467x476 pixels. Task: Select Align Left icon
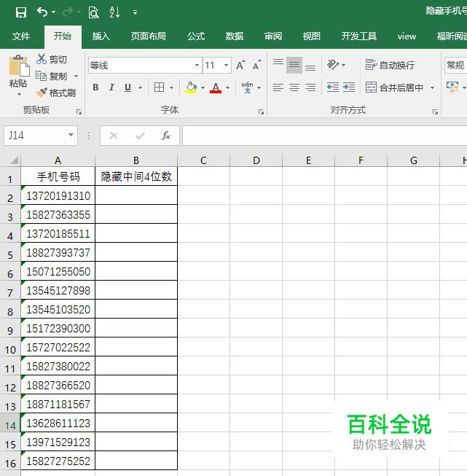tap(278, 87)
